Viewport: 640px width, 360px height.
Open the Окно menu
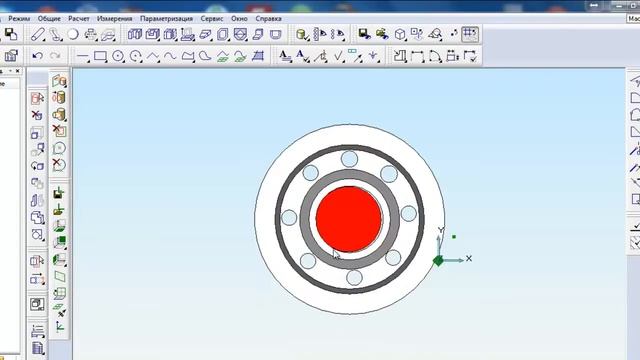239,19
